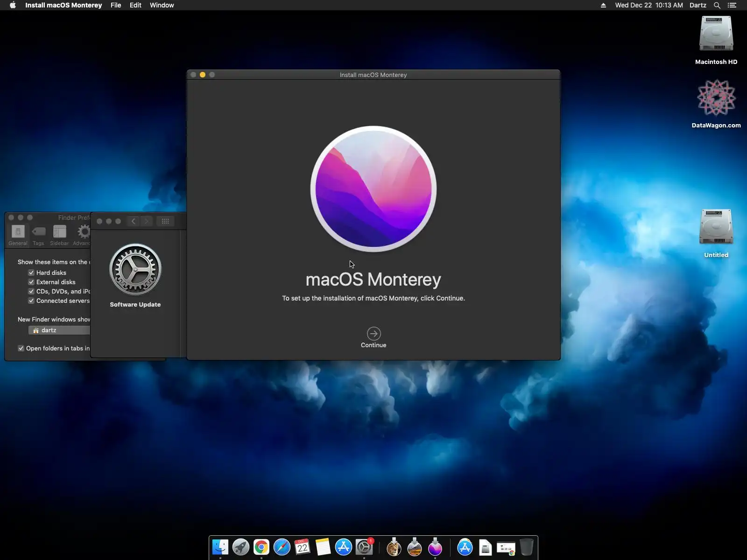747x560 pixels.
Task: Open Spotlight search in the menu bar
Action: [717, 5]
